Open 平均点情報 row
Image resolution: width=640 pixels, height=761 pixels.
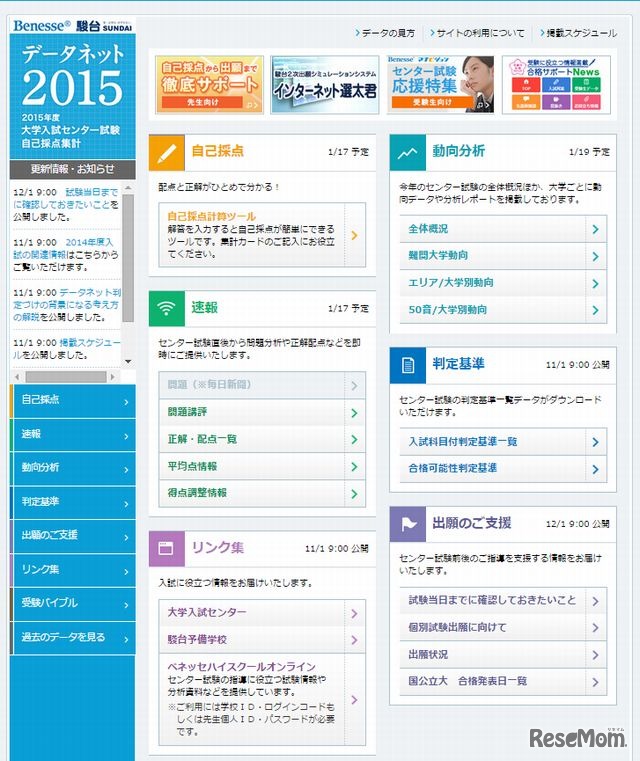(x=262, y=466)
